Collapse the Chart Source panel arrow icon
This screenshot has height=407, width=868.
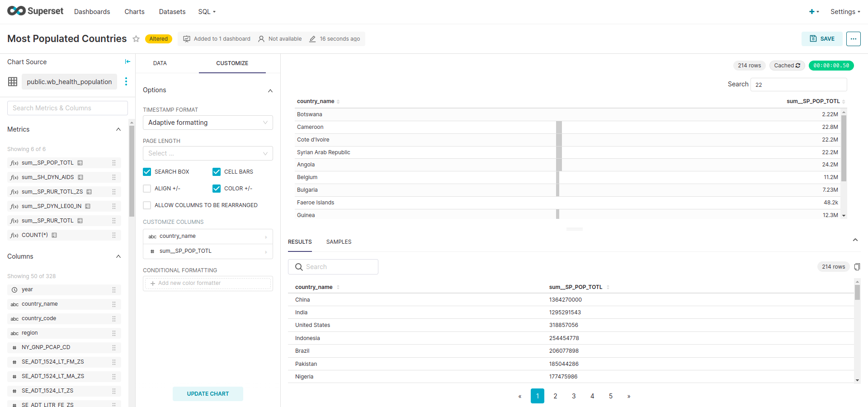click(x=127, y=62)
